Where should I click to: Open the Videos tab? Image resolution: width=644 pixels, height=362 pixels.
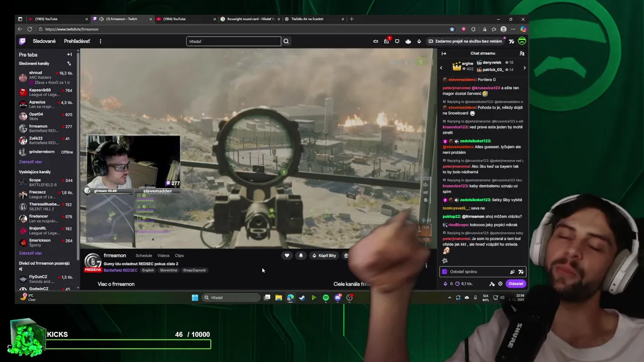pyautogui.click(x=164, y=255)
